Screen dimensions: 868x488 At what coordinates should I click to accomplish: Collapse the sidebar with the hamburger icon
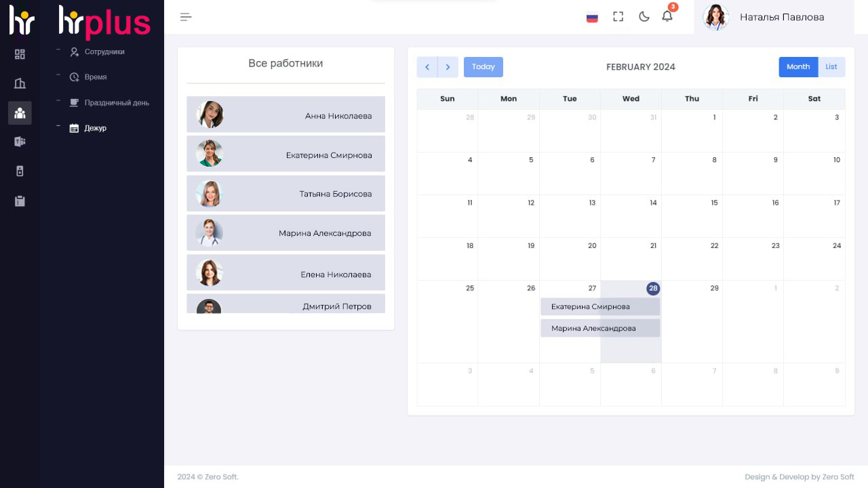186,16
